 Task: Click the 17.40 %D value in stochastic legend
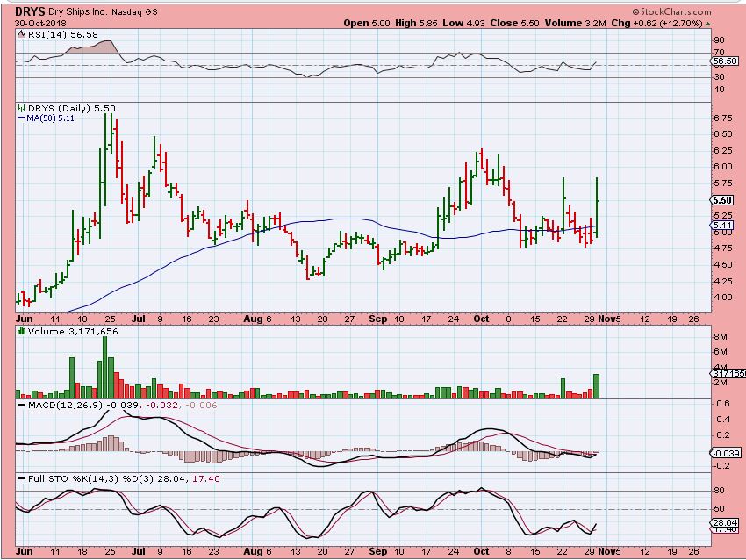206,478
